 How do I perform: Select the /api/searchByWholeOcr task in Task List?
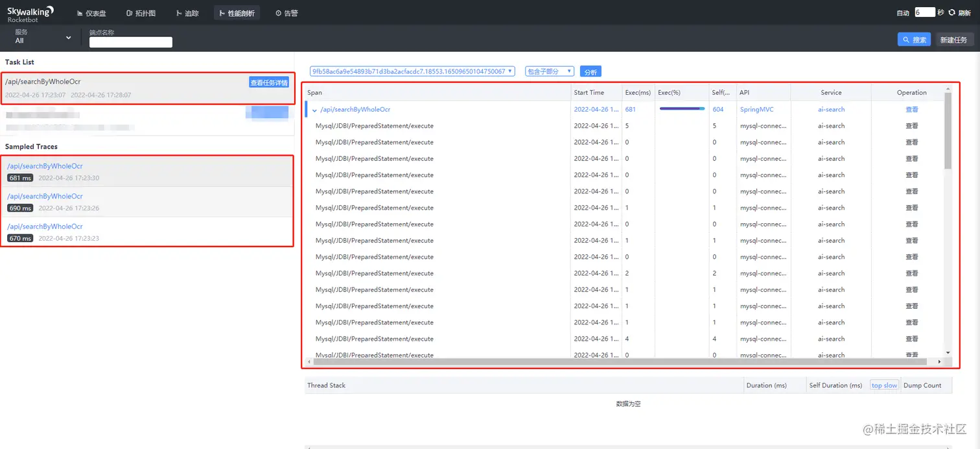coord(147,88)
